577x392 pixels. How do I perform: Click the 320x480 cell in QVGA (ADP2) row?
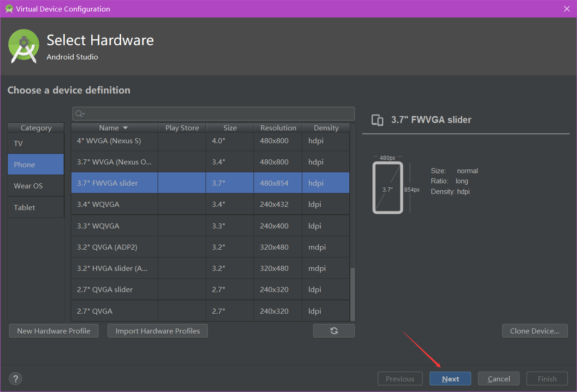278,247
